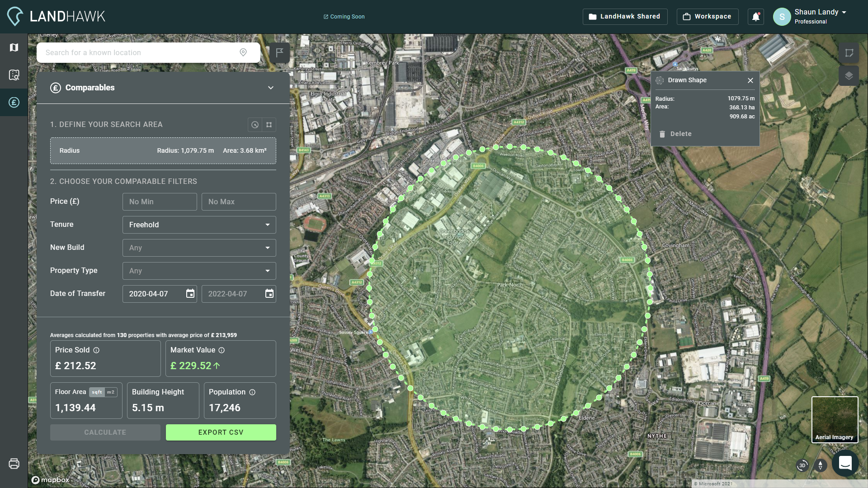Open the map drawing tool at top right

tap(849, 53)
